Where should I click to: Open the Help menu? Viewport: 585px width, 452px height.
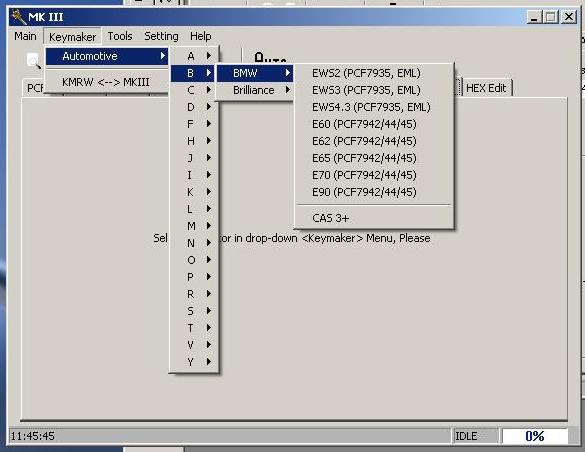[x=201, y=36]
